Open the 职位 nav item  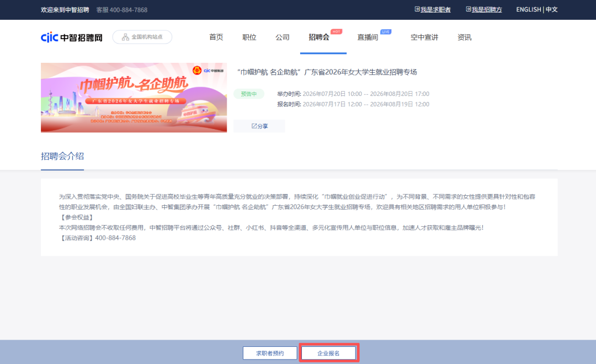tap(249, 38)
